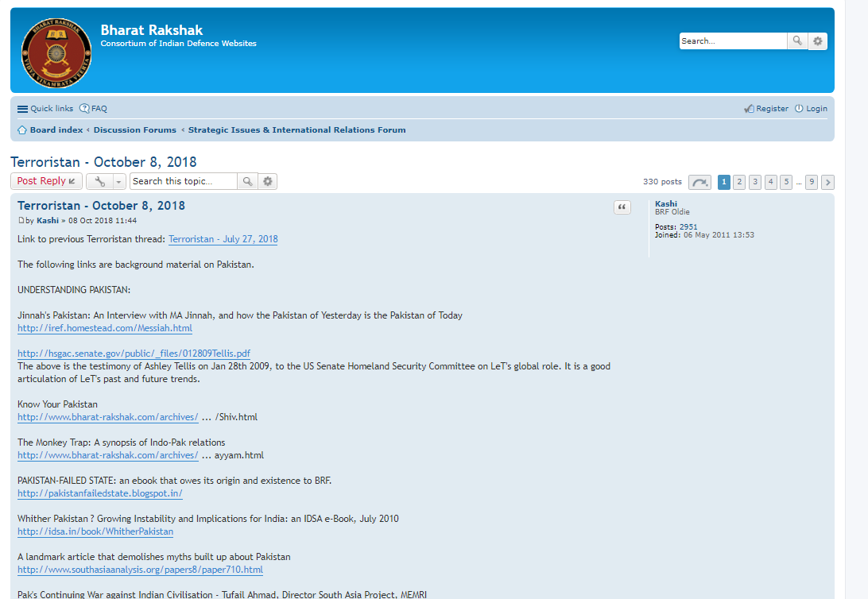Viewport: 868px width, 599px height.
Task: Click the post icon beside byline
Action: click(21, 220)
